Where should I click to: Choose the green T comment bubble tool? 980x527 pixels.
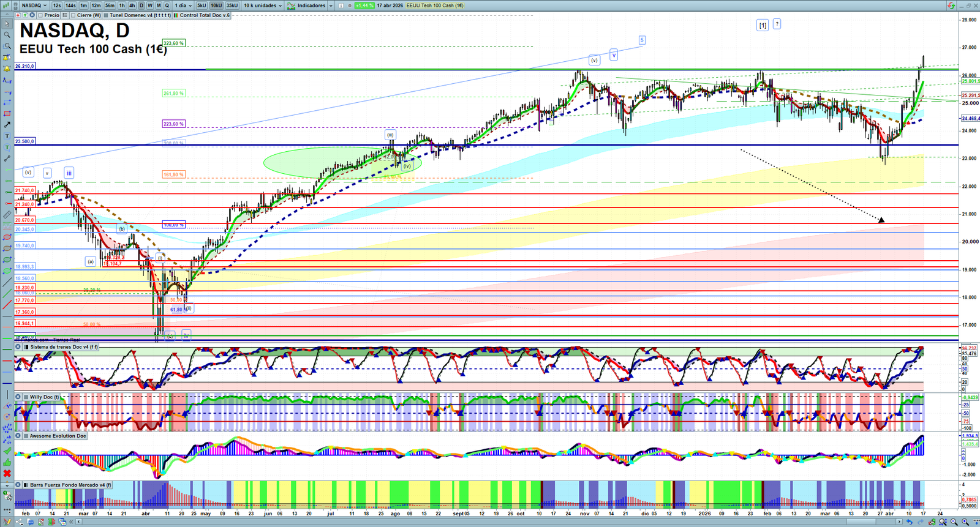[x=7, y=148]
